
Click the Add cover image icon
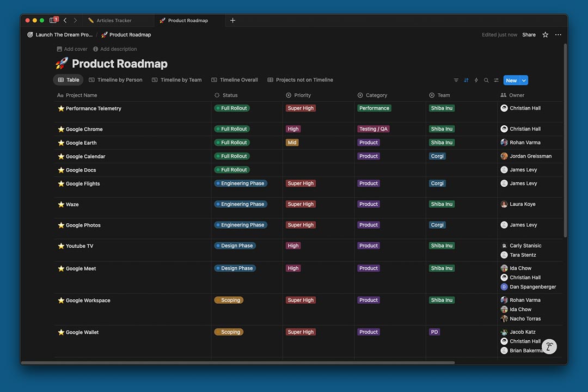pyautogui.click(x=59, y=49)
